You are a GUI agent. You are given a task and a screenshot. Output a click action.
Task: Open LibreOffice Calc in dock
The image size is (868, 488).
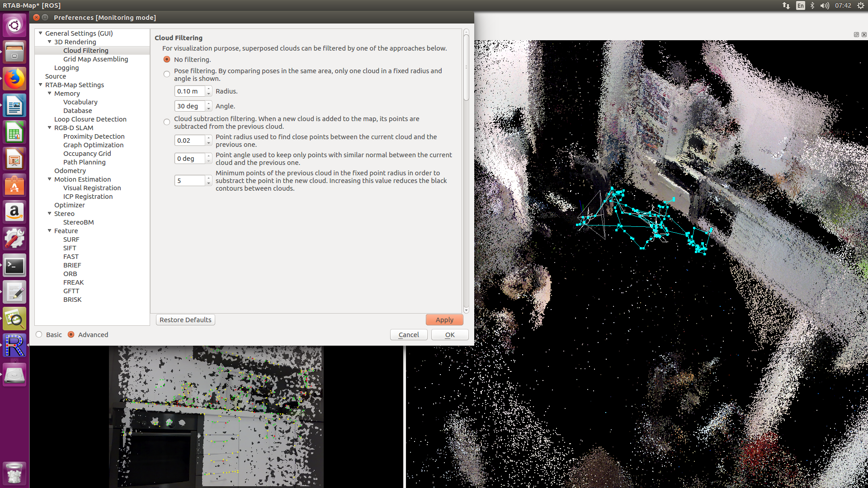pos(14,133)
